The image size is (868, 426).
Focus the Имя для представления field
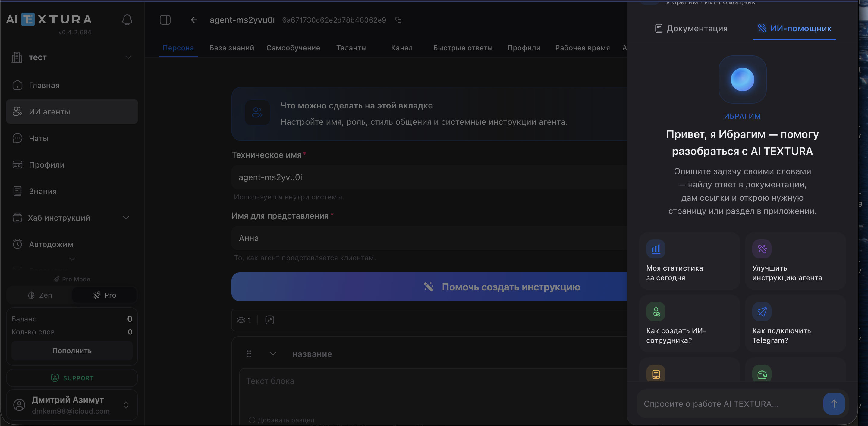[x=429, y=238]
